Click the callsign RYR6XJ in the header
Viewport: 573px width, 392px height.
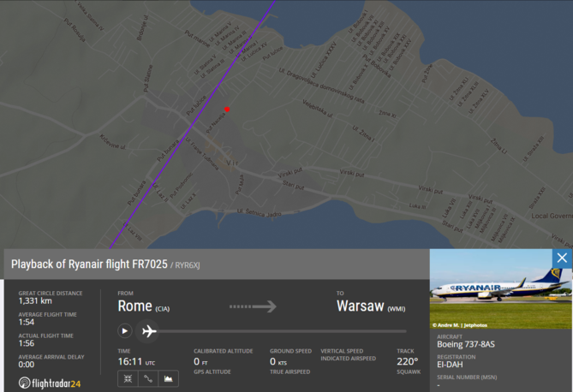pyautogui.click(x=188, y=265)
